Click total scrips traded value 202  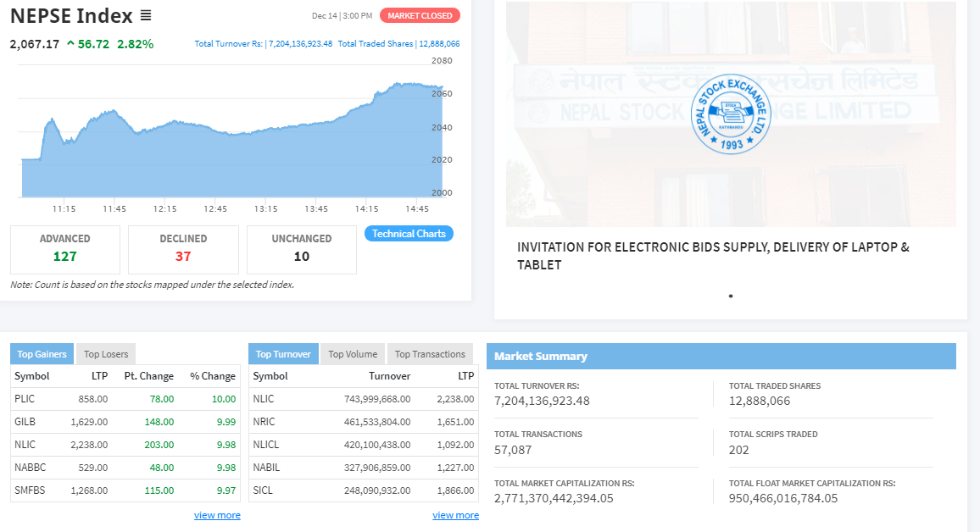738,450
